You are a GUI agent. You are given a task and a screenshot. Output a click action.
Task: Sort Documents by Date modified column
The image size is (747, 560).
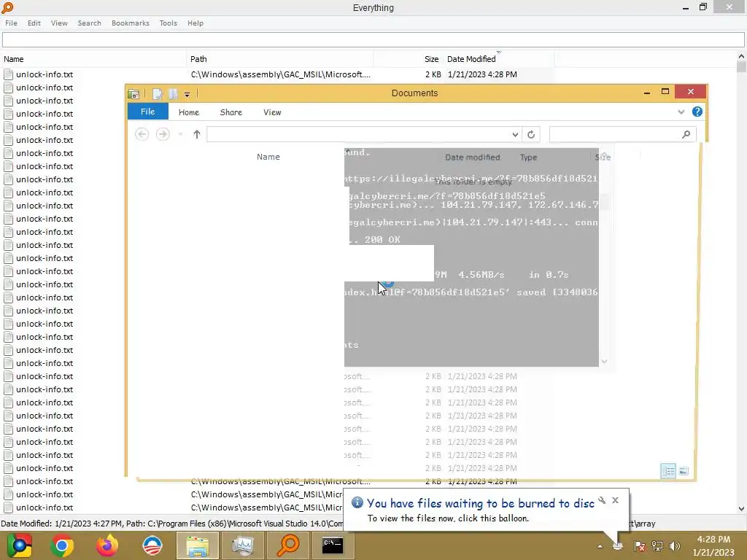(472, 157)
